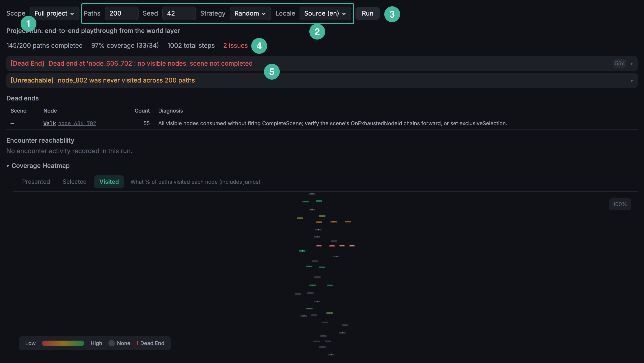Click the Low-to-High gradient legend bar
This screenshot has height=363, width=644.
coord(63,343)
